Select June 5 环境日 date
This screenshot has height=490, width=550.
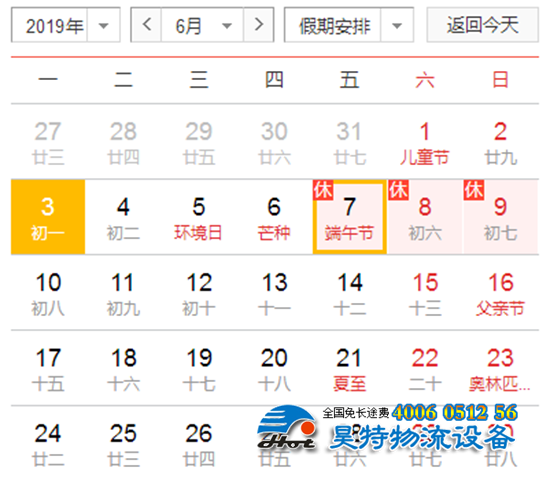coord(199,217)
